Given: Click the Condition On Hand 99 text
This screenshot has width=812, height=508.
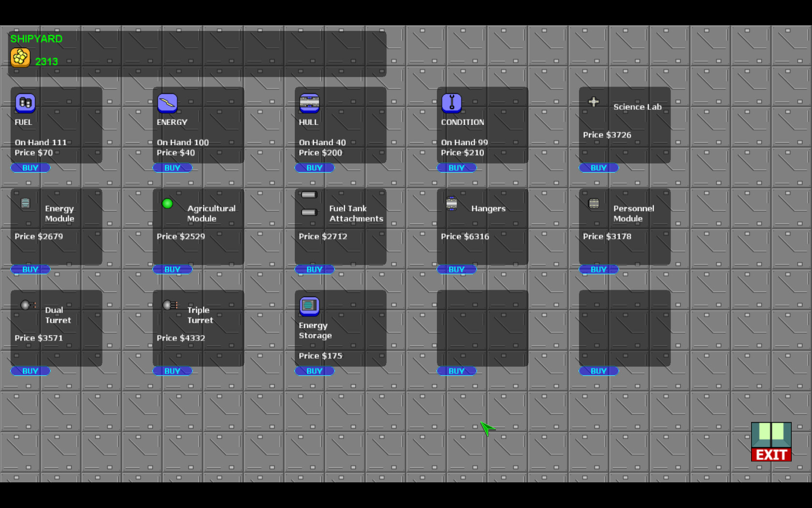Looking at the screenshot, I should (464, 142).
